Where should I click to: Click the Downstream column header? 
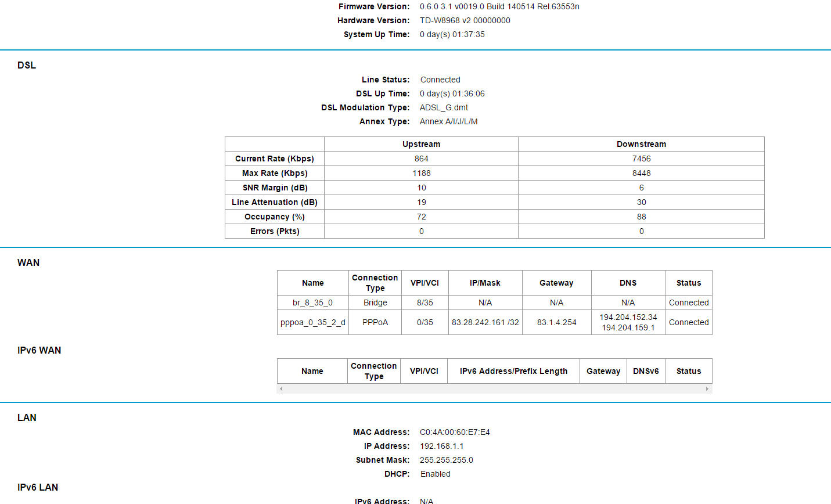pyautogui.click(x=641, y=144)
